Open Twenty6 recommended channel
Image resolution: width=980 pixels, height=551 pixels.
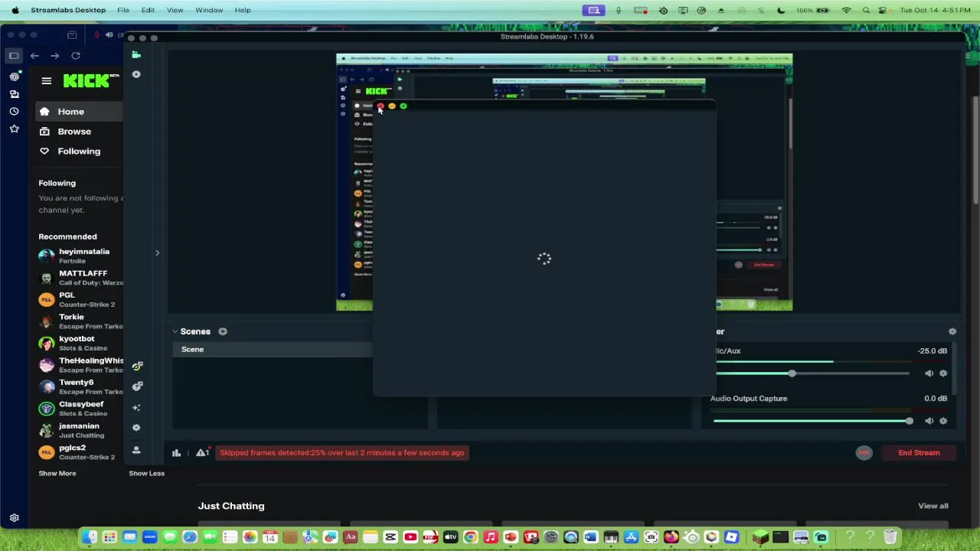[x=80, y=387]
